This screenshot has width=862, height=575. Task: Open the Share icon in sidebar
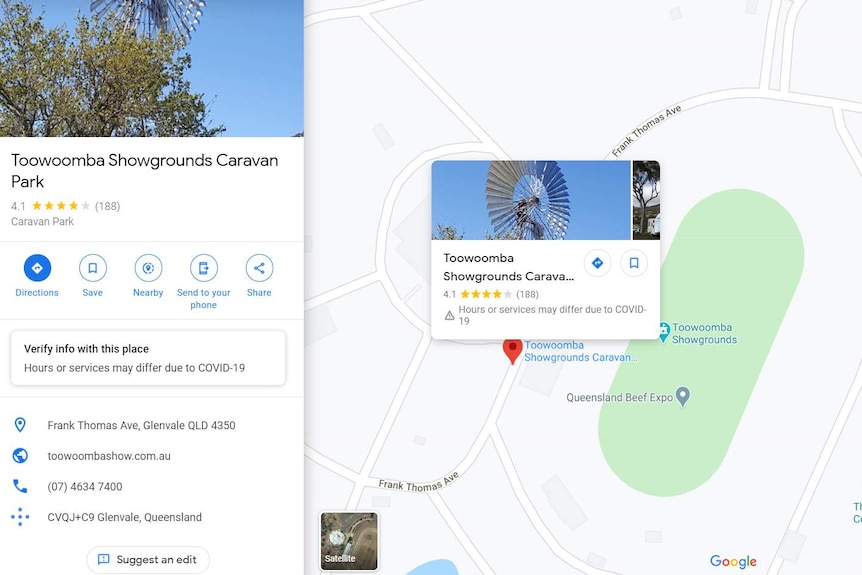[259, 268]
